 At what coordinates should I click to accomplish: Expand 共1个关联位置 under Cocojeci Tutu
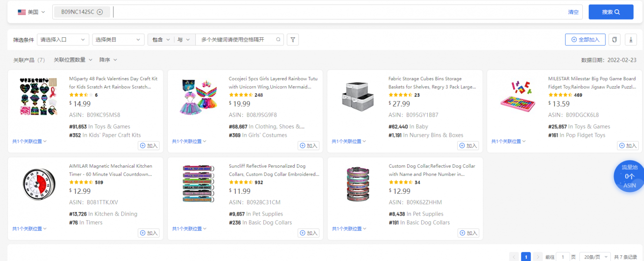(189, 141)
